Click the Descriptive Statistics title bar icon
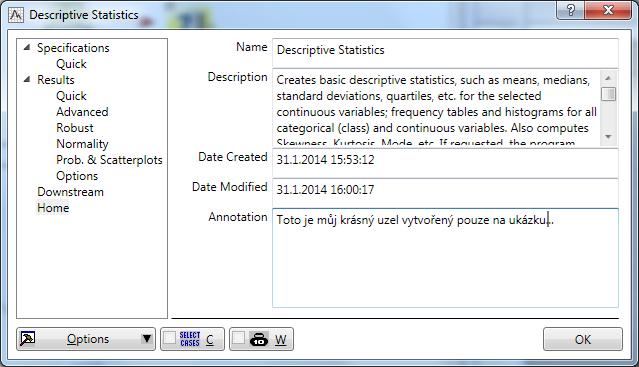The height and width of the screenshot is (367, 639). coord(16,15)
